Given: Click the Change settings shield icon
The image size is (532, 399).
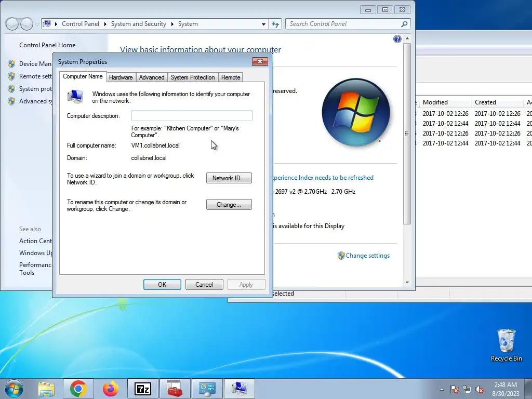Looking at the screenshot, I should (x=341, y=256).
